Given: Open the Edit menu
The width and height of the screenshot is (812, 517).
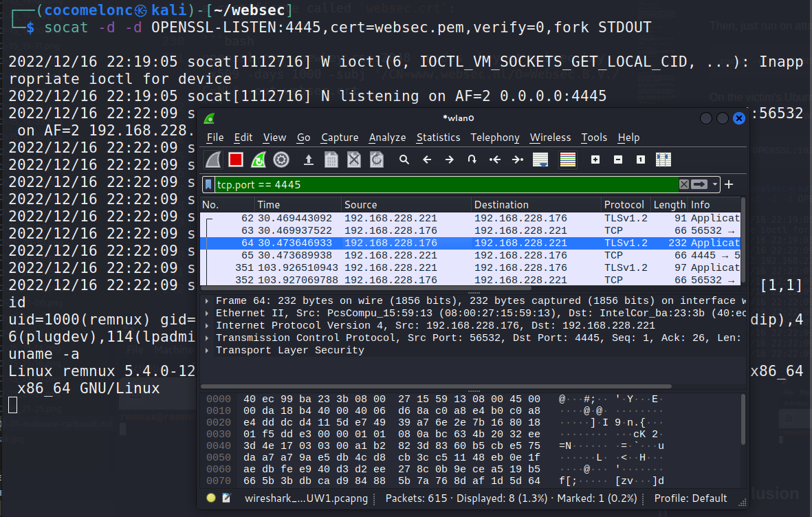Looking at the screenshot, I should [x=243, y=137].
